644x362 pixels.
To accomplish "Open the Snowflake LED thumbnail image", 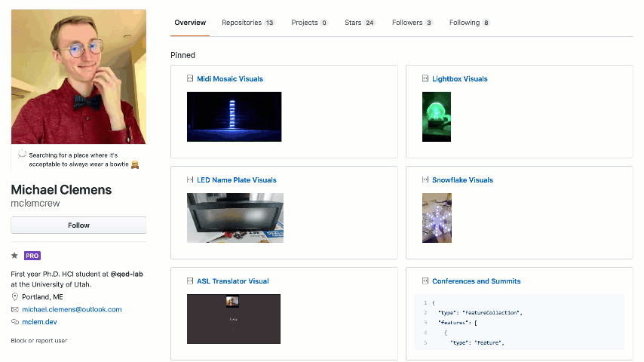I will click(437, 218).
